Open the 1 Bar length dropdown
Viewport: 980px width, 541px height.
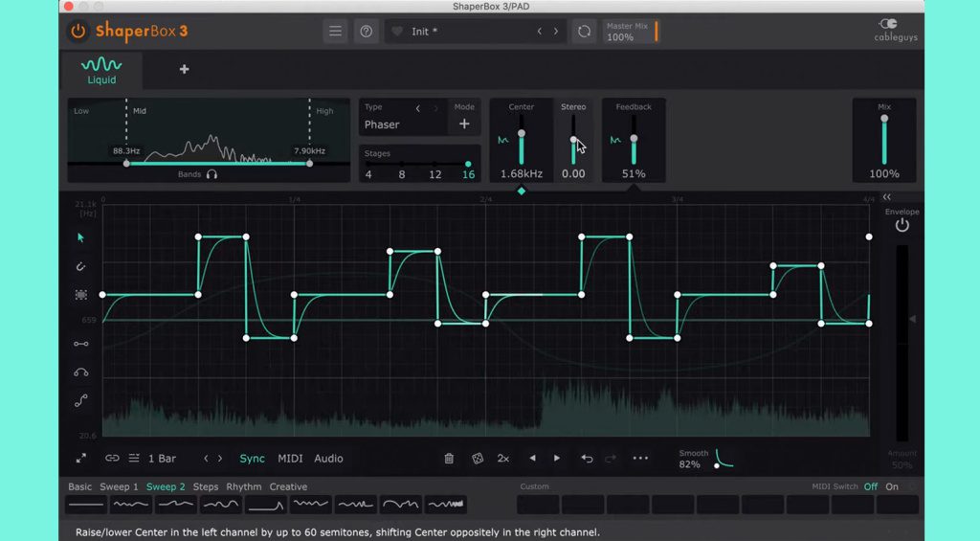tap(162, 459)
